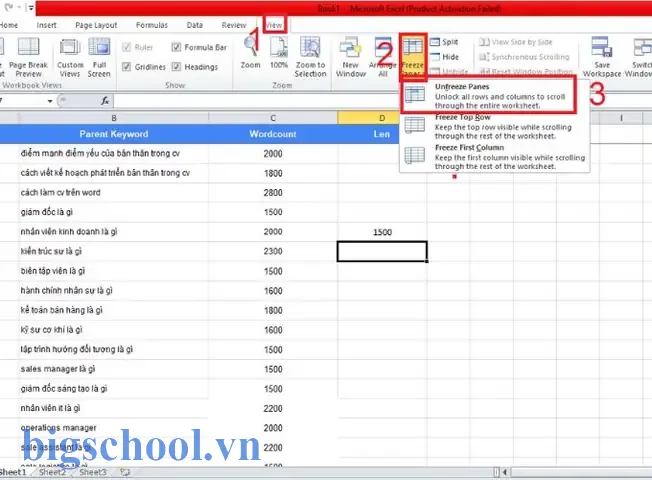The height and width of the screenshot is (480, 652).
Task: Switch to Full Screen view
Action: (99, 57)
